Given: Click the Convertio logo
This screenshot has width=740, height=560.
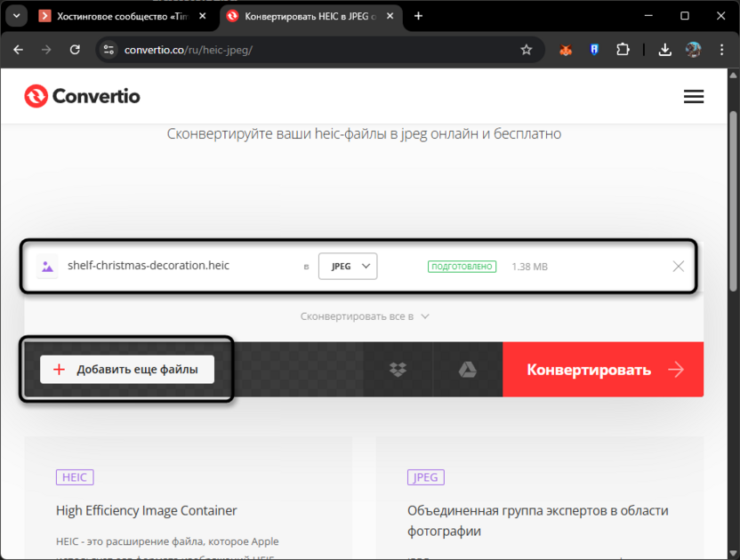Looking at the screenshot, I should point(82,96).
